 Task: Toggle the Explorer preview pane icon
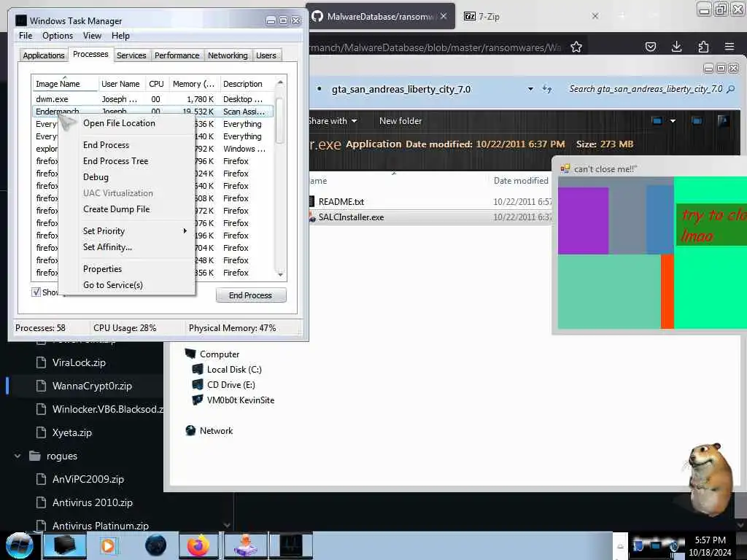click(x=697, y=121)
